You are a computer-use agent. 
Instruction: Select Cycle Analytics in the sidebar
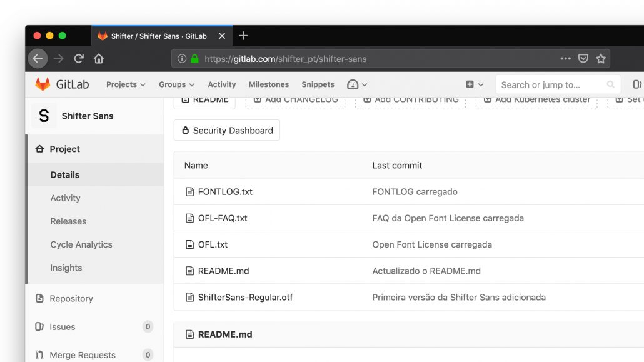81,244
